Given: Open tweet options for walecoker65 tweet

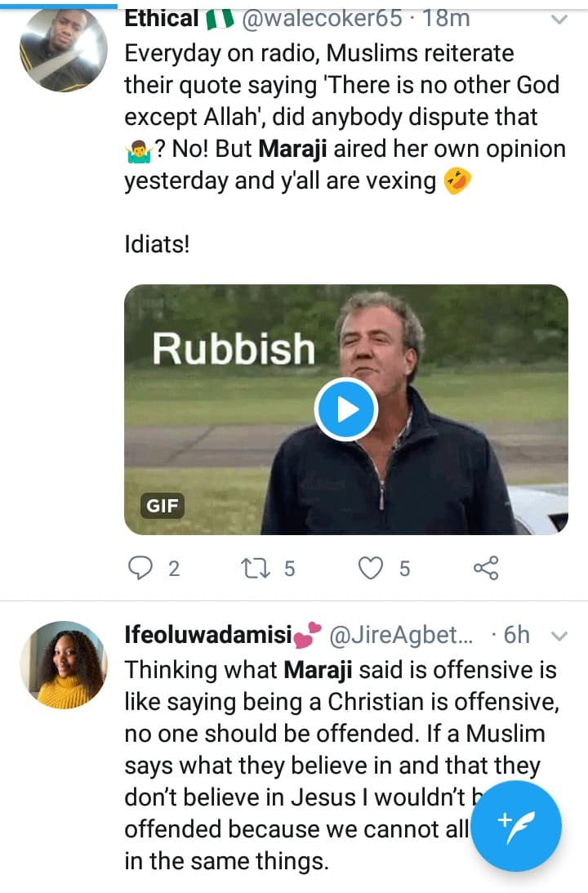Looking at the screenshot, I should (x=559, y=20).
